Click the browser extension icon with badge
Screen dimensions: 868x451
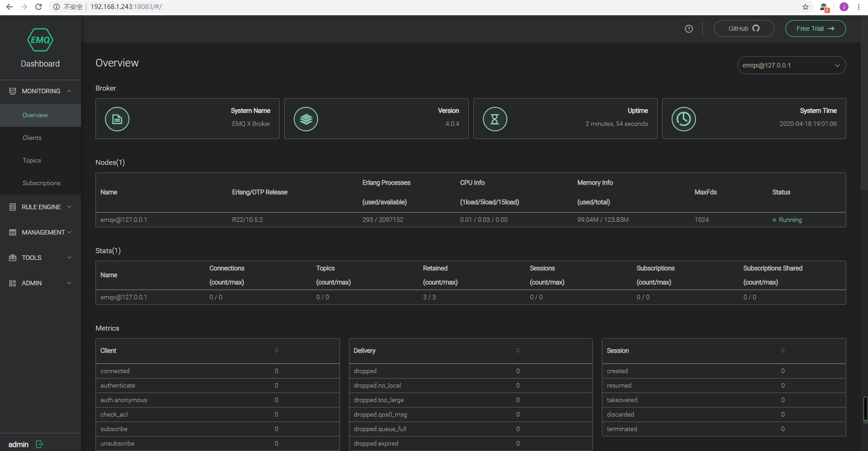point(824,7)
